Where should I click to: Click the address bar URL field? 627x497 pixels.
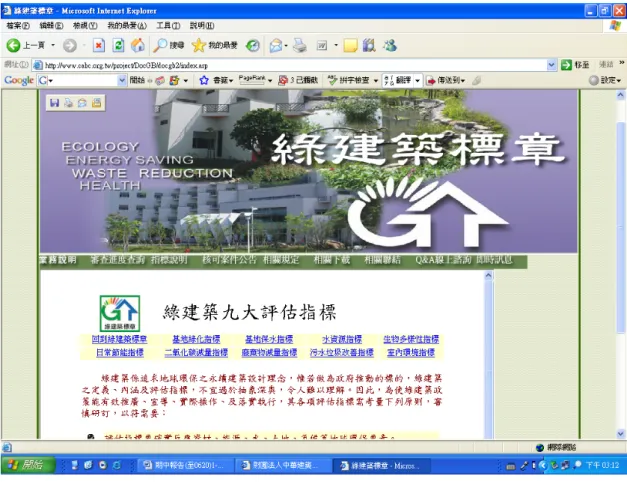pyautogui.click(x=294, y=65)
